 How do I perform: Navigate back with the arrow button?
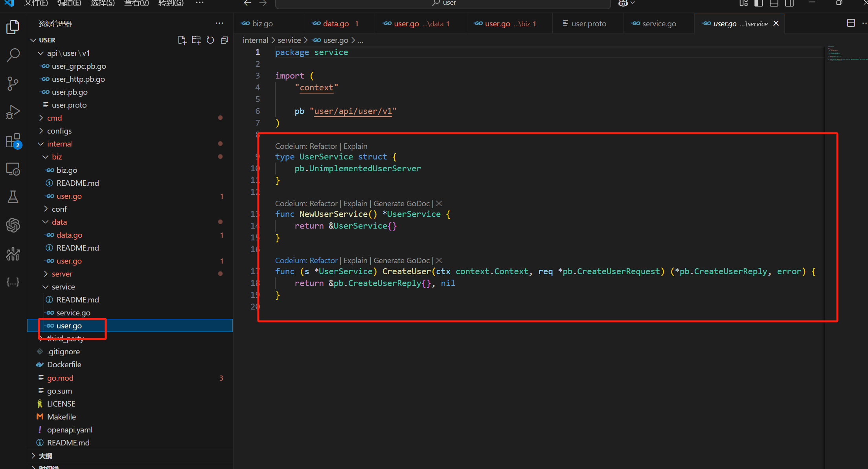coord(247,3)
